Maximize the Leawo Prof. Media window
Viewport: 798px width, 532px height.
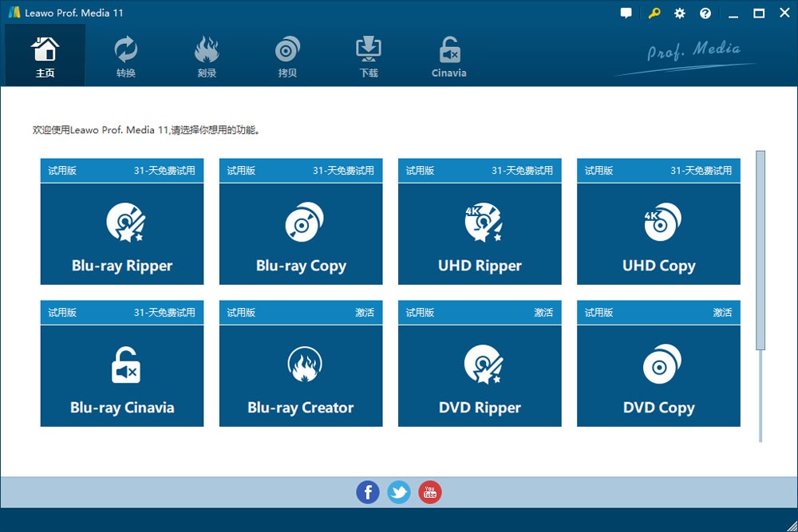759,14
